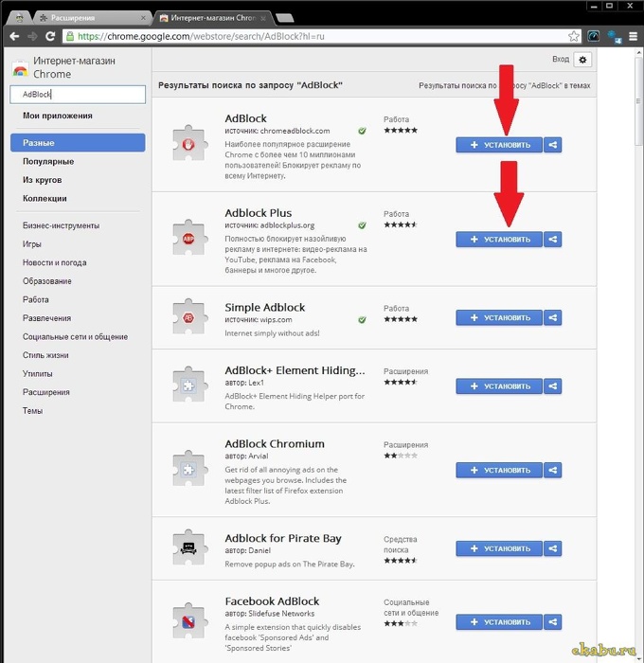Screen dimensions: 644x663
Task: Open a new tab with the tab button
Action: 284,18
